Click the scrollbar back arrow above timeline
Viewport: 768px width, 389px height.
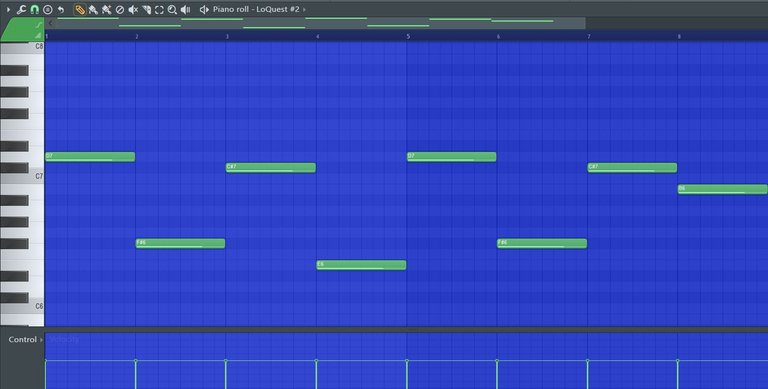point(50,23)
